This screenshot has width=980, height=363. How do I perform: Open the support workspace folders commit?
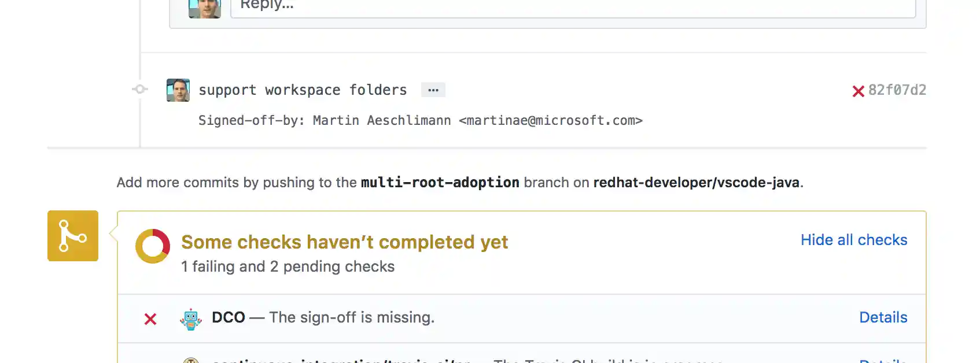303,90
